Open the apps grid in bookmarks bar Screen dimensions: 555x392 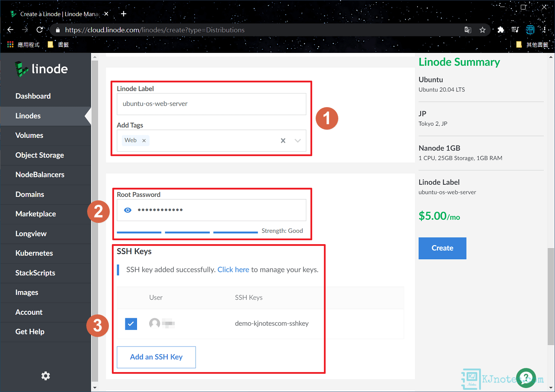(11, 45)
